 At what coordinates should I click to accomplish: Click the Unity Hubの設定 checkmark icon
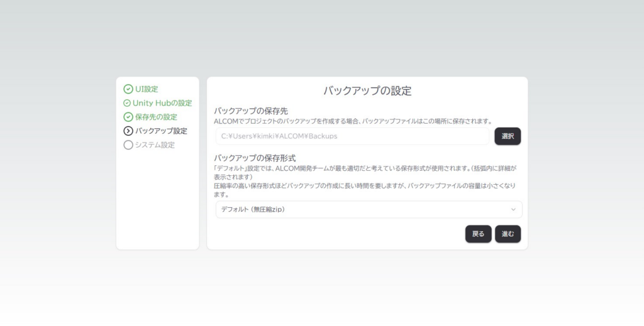(127, 103)
